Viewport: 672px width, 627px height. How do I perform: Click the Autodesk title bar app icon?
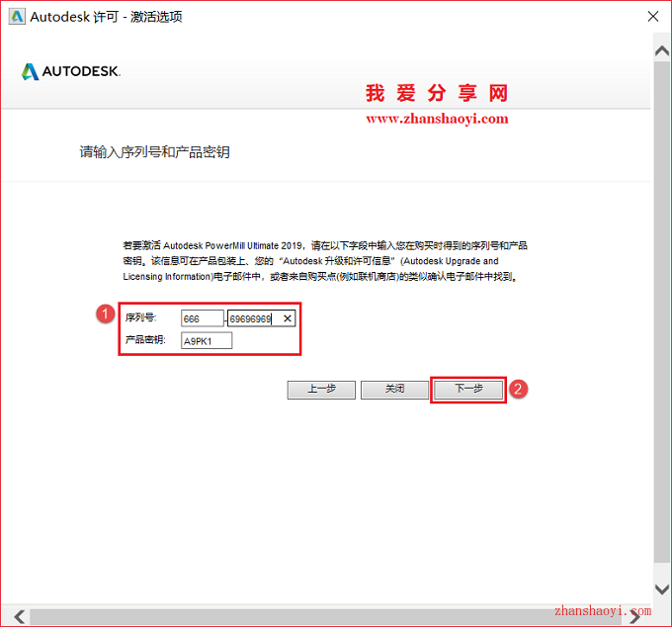pyautogui.click(x=17, y=17)
